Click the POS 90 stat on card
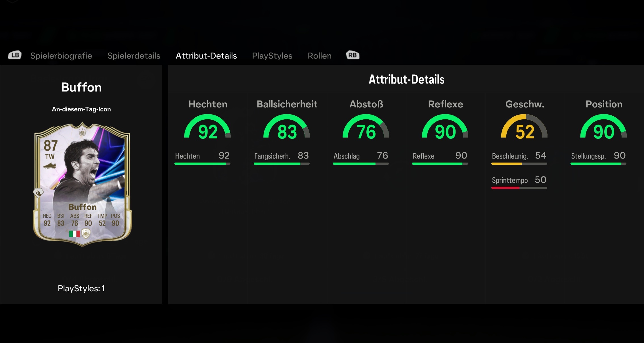The height and width of the screenshot is (343, 644). (115, 220)
